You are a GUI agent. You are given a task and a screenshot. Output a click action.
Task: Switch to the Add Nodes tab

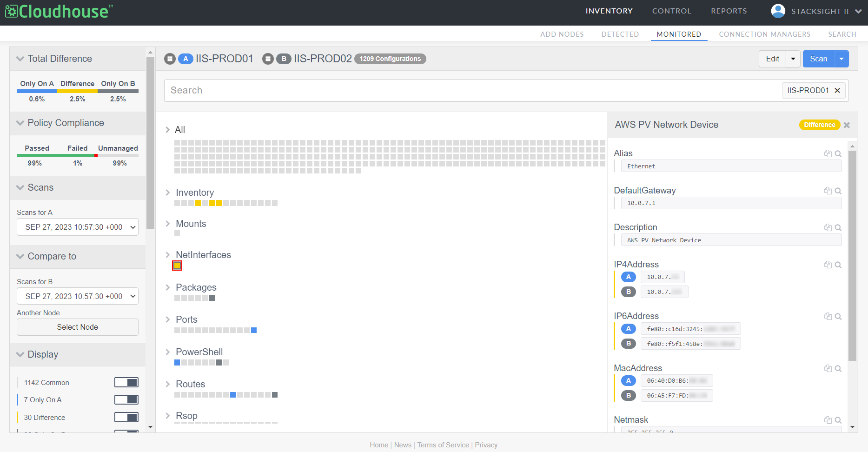(x=562, y=34)
